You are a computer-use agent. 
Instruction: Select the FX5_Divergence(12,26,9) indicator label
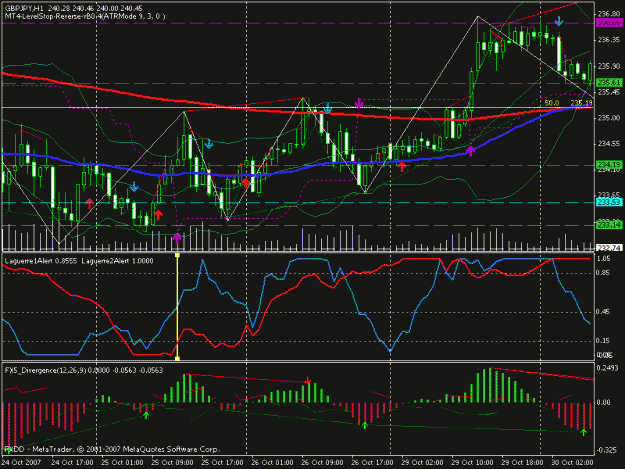(x=45, y=370)
